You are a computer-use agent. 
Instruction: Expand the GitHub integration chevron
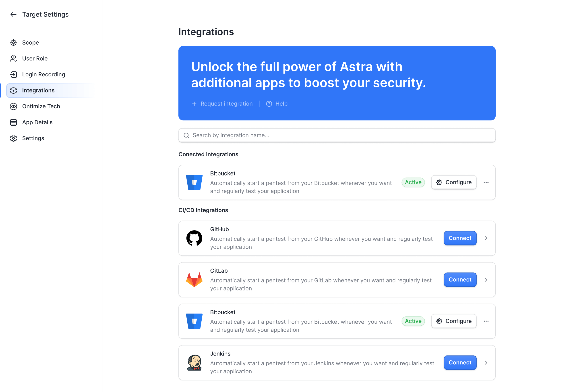(486, 238)
